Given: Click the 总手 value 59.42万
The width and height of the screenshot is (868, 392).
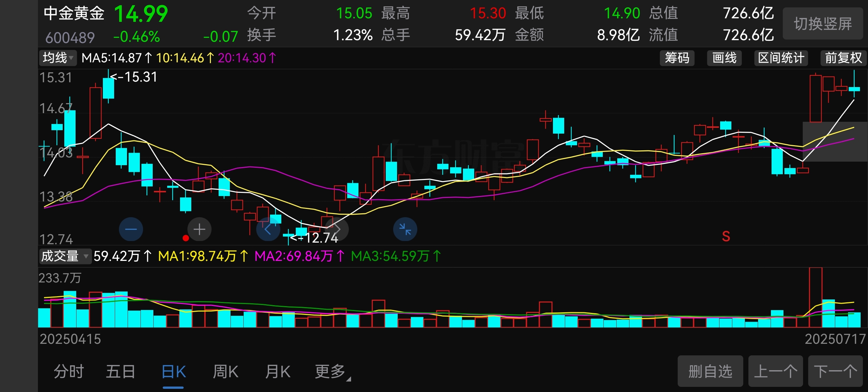Looking at the screenshot, I should [480, 35].
